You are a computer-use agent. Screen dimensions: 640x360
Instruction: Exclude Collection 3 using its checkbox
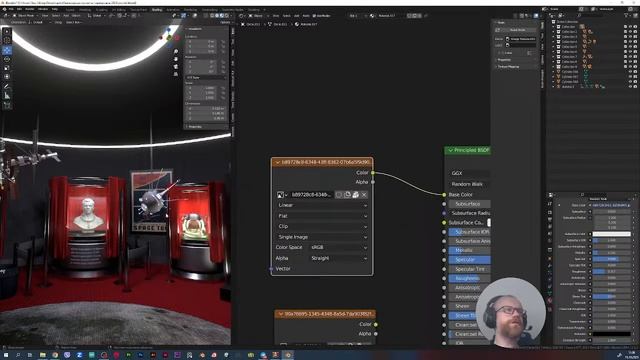click(625, 37)
